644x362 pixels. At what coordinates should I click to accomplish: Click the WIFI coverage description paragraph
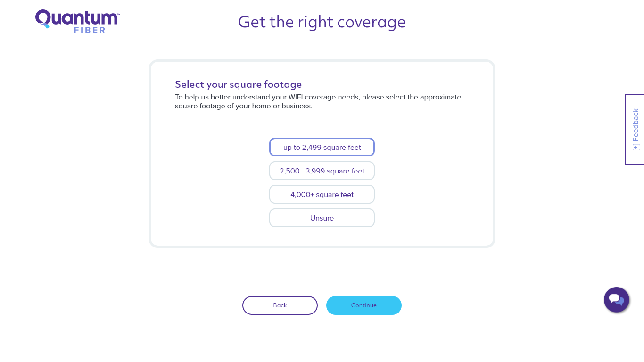click(x=318, y=101)
